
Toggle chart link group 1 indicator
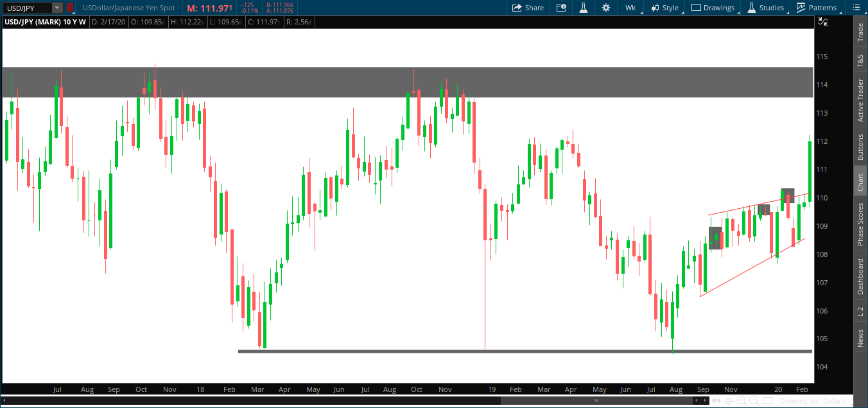tap(70, 8)
